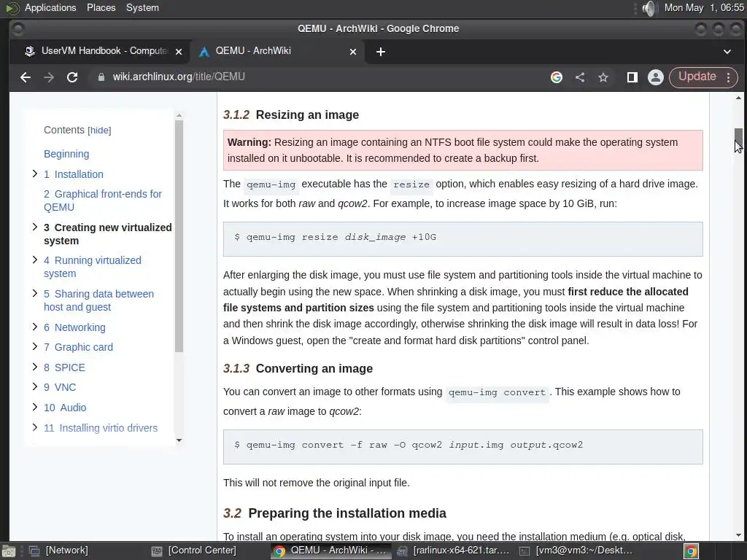Collapse the 3 Creating new virtualized system chevron

point(35,227)
